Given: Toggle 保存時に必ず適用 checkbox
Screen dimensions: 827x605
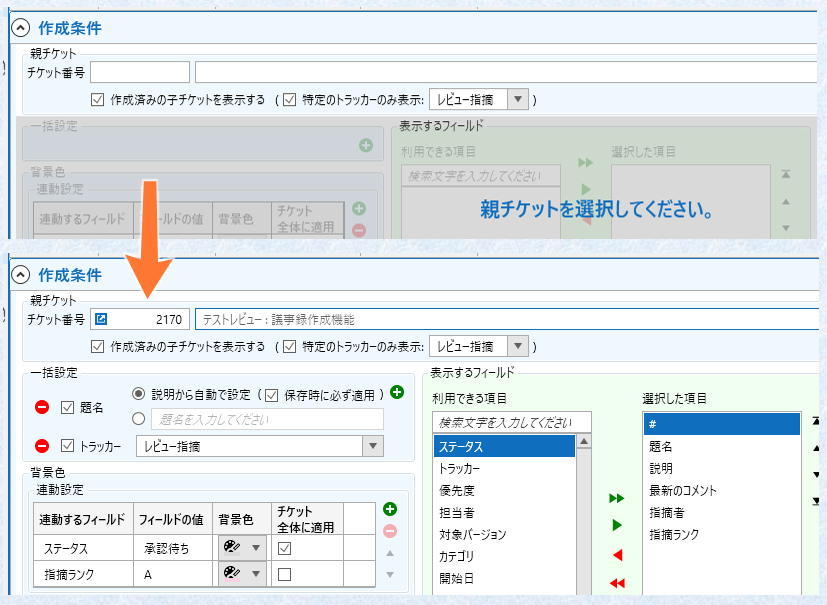Looking at the screenshot, I should click(272, 395).
